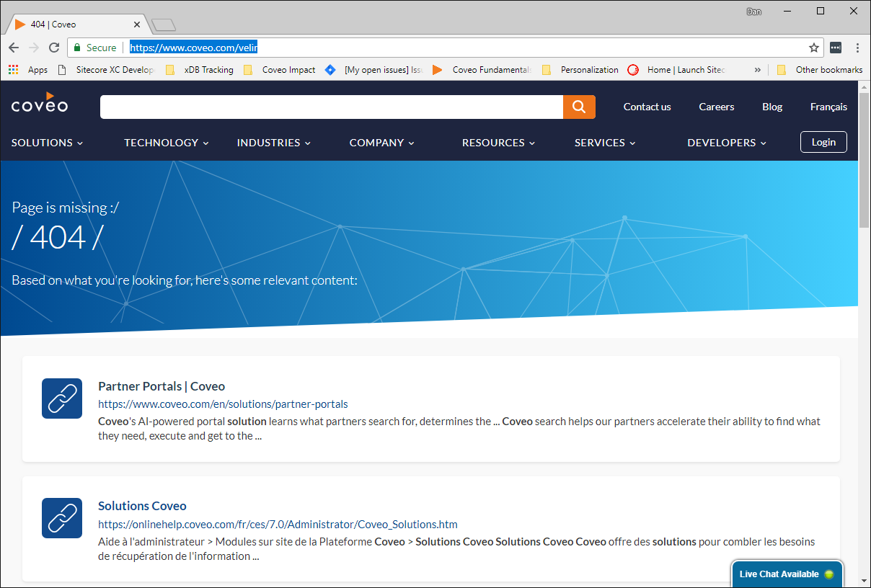Open the xDB Tracking bookmark folder
The height and width of the screenshot is (588, 871).
[x=200, y=70]
